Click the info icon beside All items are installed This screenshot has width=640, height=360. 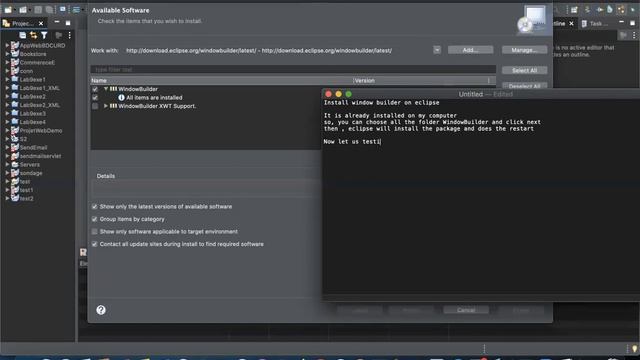(121, 98)
